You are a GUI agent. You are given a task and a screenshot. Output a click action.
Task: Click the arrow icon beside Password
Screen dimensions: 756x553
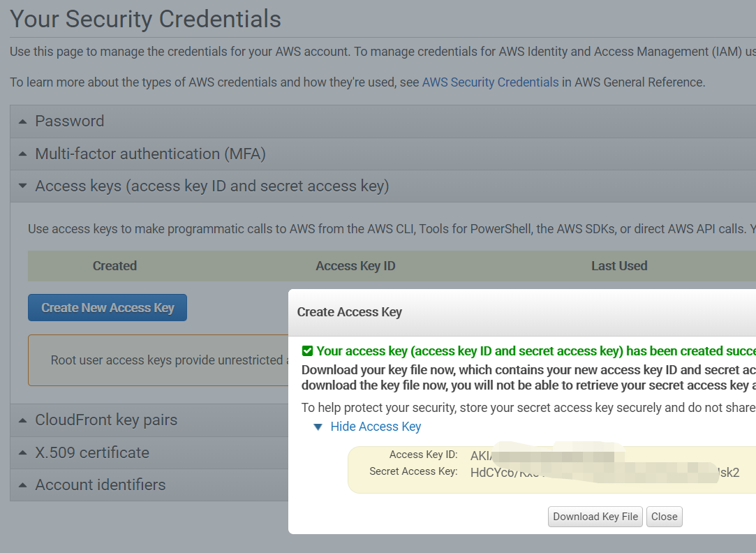point(22,121)
